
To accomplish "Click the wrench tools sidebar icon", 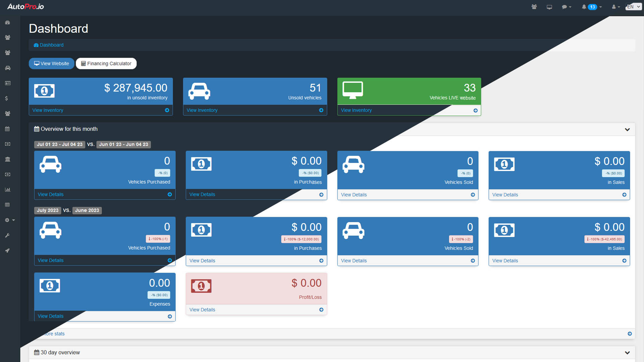I will point(7,236).
